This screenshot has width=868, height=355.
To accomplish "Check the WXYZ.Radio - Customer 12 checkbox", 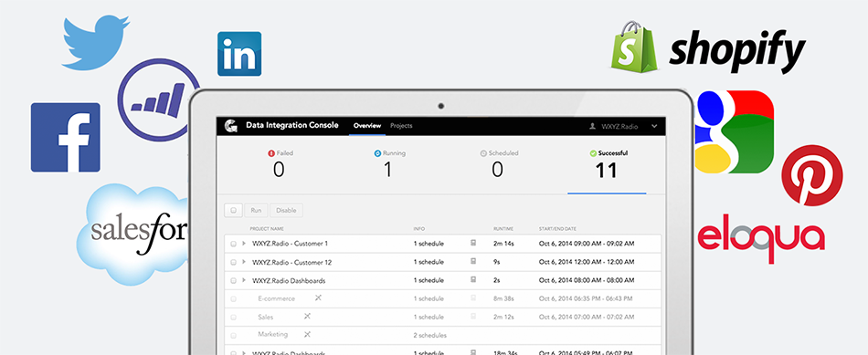I will (233, 262).
